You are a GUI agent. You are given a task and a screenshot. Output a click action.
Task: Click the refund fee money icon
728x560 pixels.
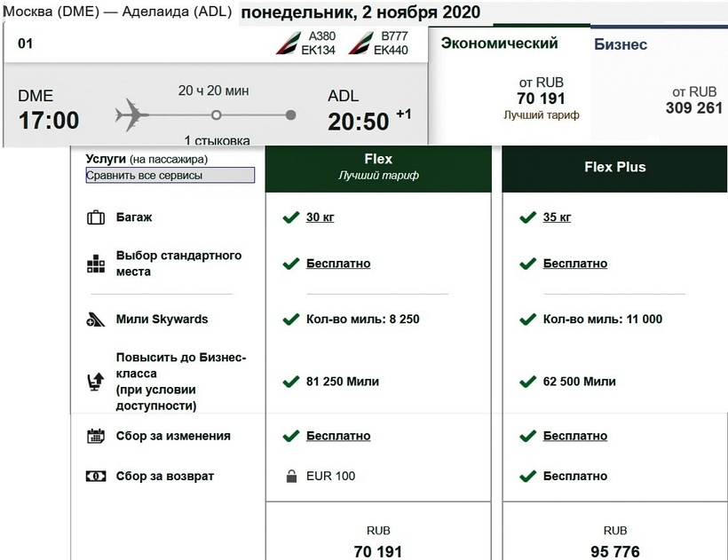point(96,476)
